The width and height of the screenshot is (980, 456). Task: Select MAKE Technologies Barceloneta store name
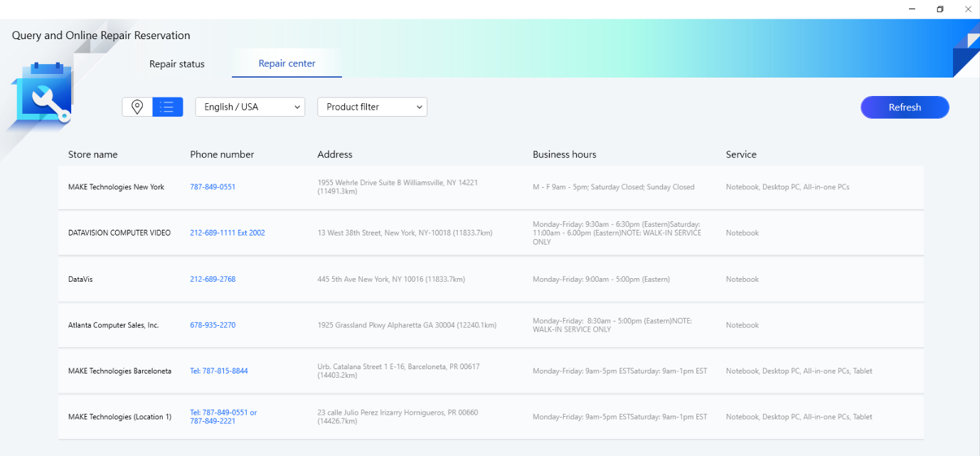(119, 371)
